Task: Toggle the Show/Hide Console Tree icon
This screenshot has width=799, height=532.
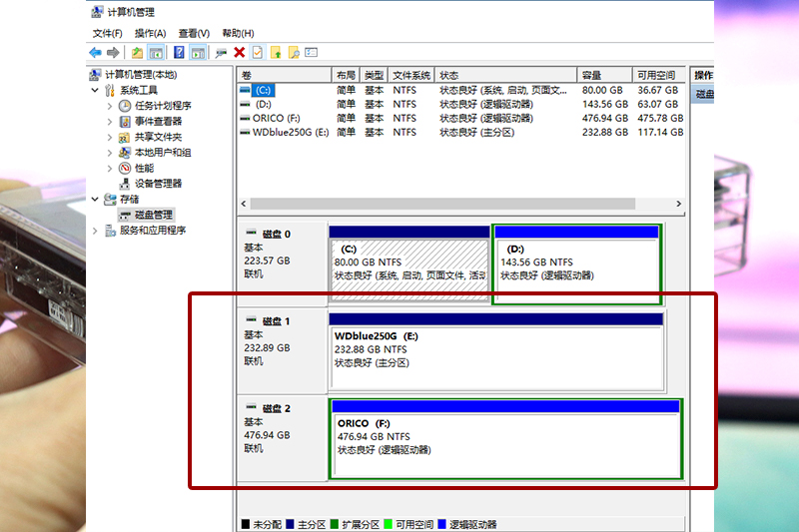Action: click(x=156, y=53)
